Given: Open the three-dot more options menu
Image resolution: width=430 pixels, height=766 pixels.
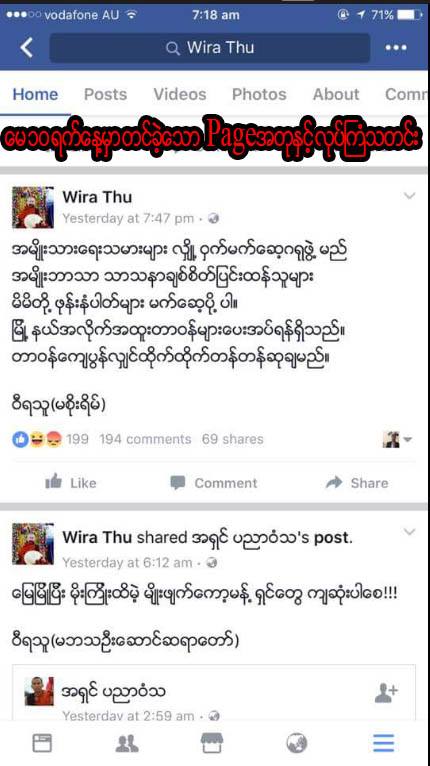Looking at the screenshot, I should pos(396,47).
